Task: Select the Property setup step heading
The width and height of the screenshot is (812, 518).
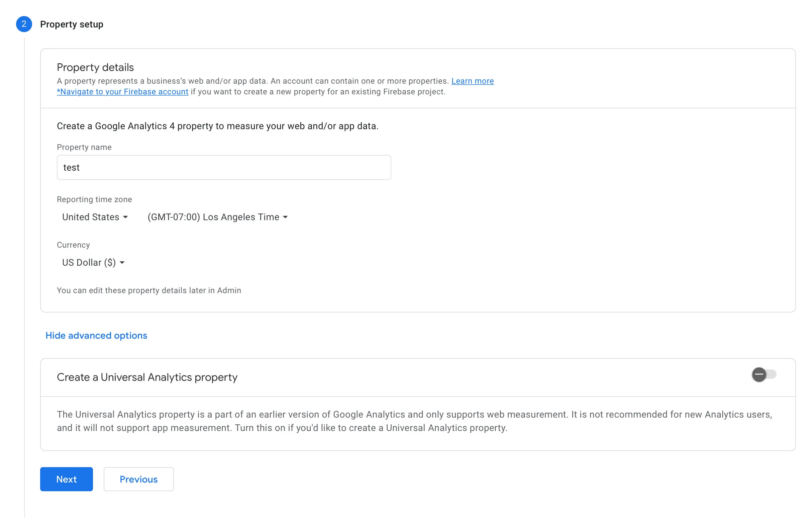Action: (72, 24)
